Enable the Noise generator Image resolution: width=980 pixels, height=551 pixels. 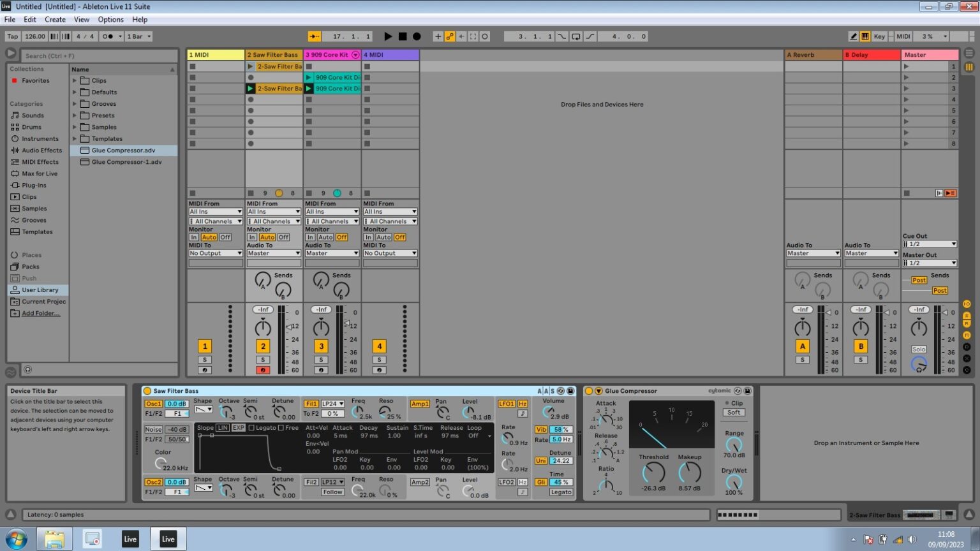tap(154, 429)
